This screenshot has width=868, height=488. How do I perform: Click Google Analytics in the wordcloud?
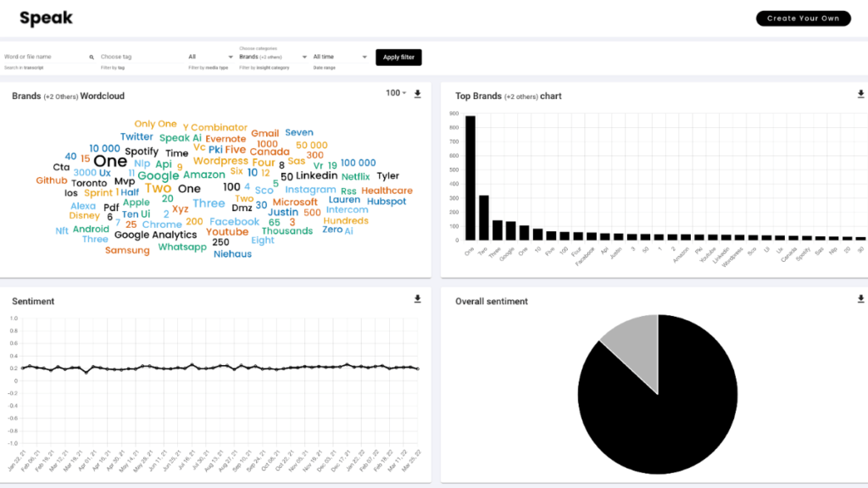click(x=156, y=235)
